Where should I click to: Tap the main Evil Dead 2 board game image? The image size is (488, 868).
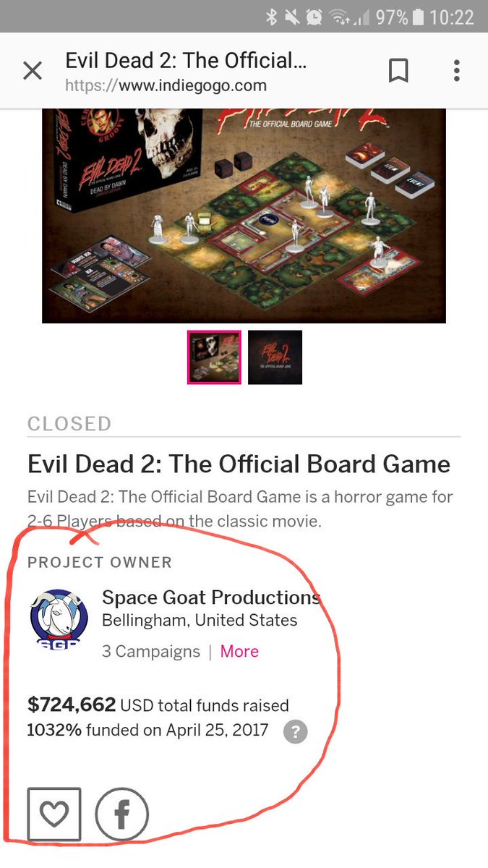pyautogui.click(x=244, y=216)
